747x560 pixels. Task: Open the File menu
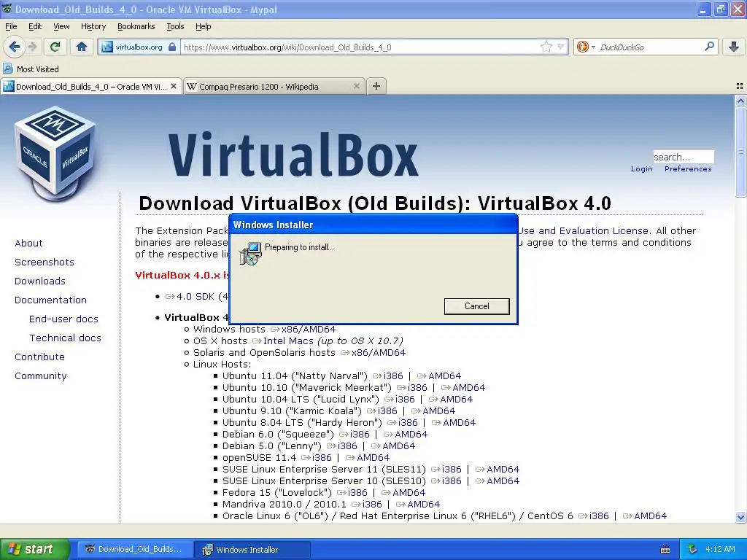[x=11, y=26]
